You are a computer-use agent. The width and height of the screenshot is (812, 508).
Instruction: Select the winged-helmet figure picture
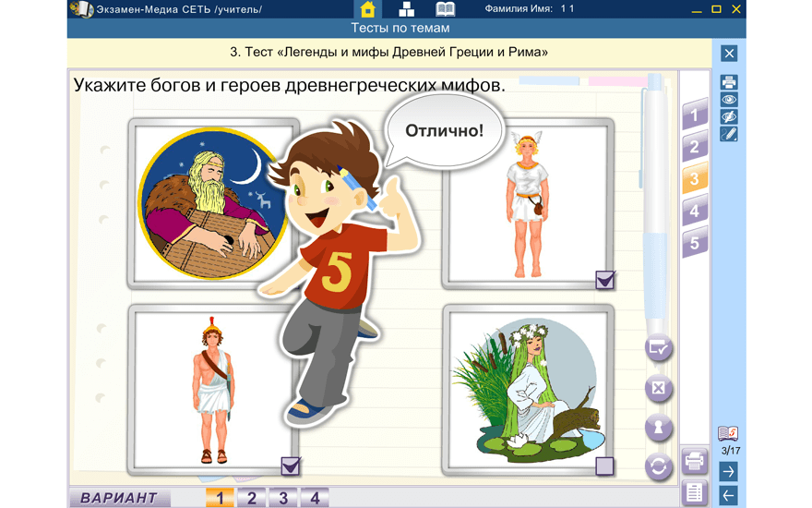528,204
